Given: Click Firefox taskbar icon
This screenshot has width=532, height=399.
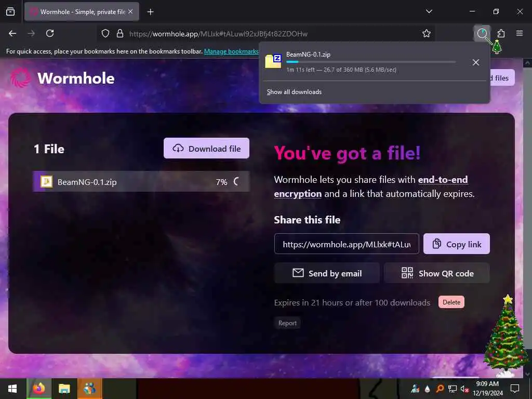Looking at the screenshot, I should click(x=39, y=389).
